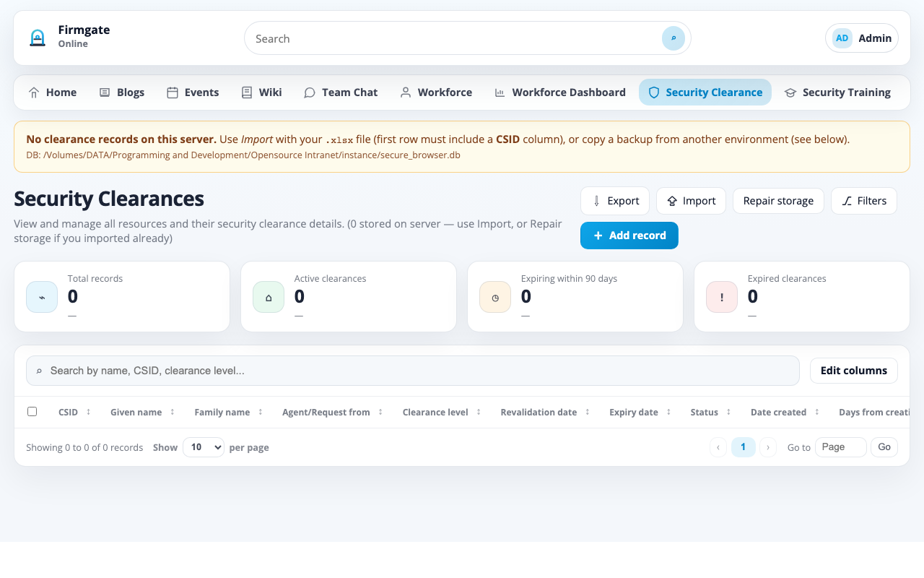
Task: Click the pagination Go button
Action: 884,447
